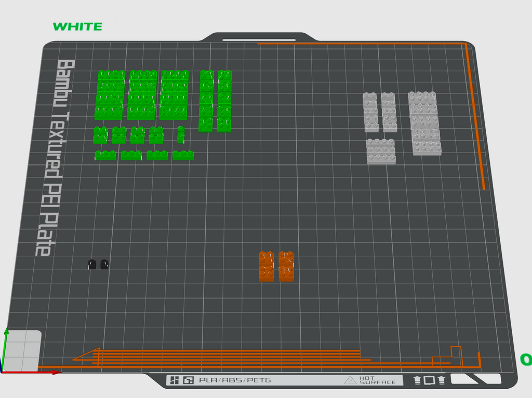532x398 pixels.
Task: Select the gray brick below the narrow columns
Action: pyautogui.click(x=381, y=152)
